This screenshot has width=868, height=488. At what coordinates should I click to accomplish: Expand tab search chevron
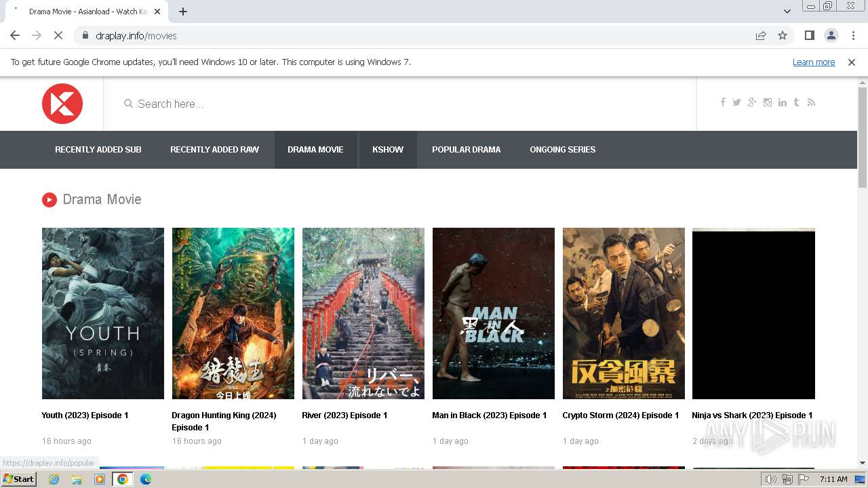787,12
